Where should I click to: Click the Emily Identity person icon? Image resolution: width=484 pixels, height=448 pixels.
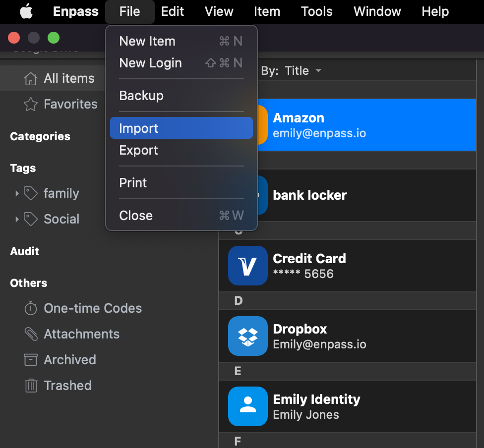pyautogui.click(x=247, y=406)
